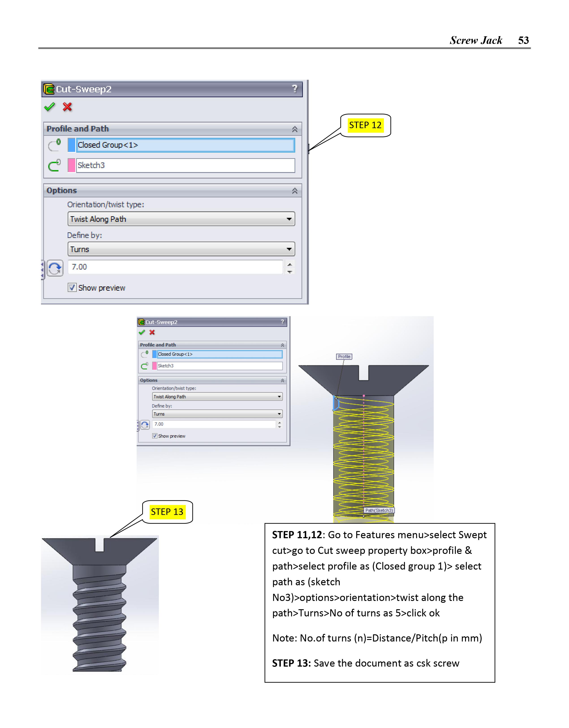
Task: Increase turns value with up stepper arrow
Action: [x=290, y=264]
